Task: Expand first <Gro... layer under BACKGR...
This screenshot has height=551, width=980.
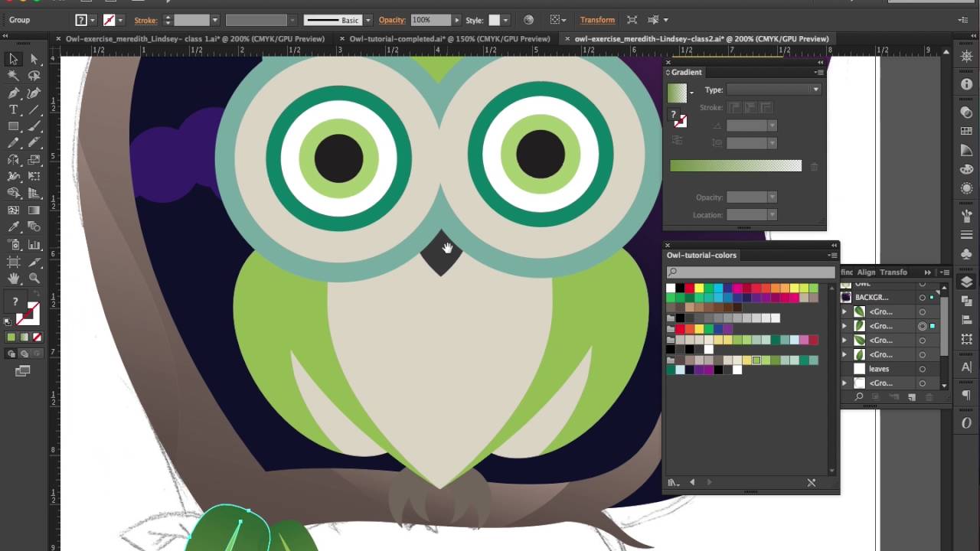Action: (x=844, y=312)
